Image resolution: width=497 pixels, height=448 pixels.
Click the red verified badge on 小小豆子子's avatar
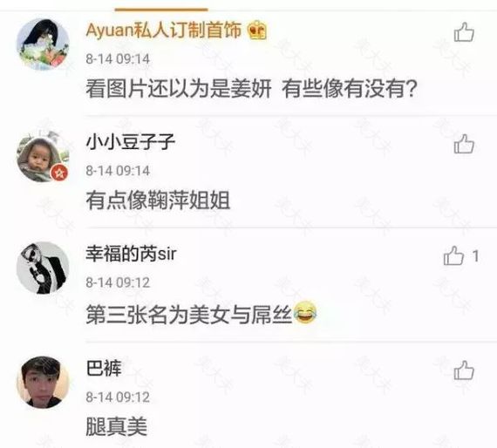point(59,173)
